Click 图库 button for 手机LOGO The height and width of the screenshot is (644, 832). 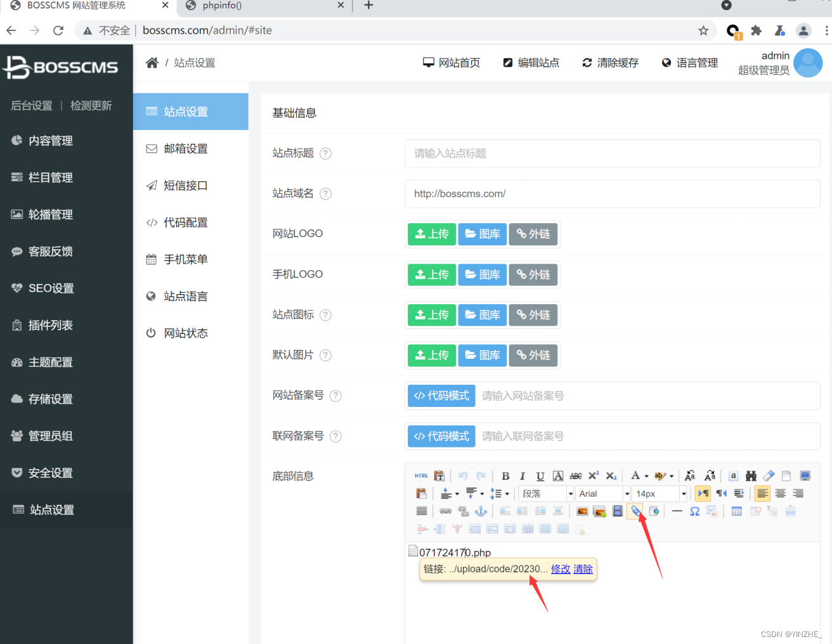(x=483, y=274)
